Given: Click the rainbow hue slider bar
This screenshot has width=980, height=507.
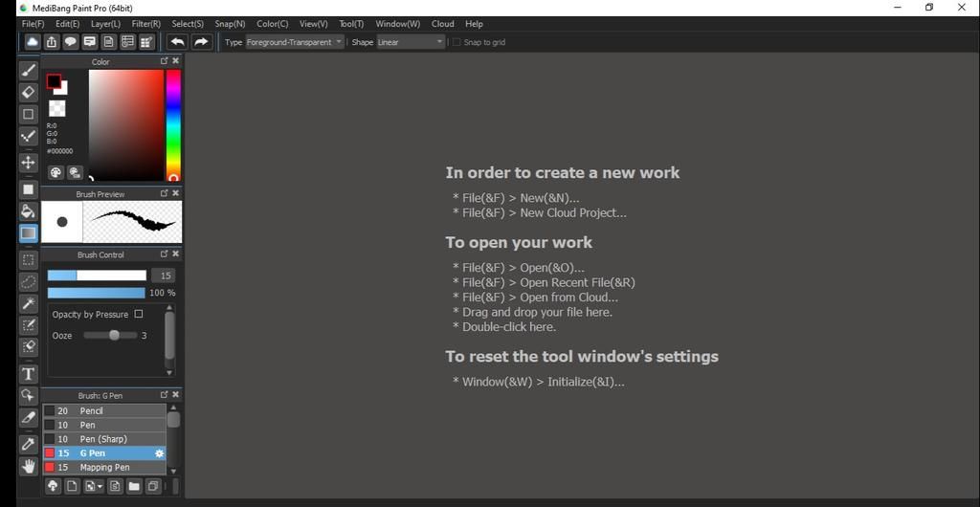Looking at the screenshot, I should coord(173,125).
